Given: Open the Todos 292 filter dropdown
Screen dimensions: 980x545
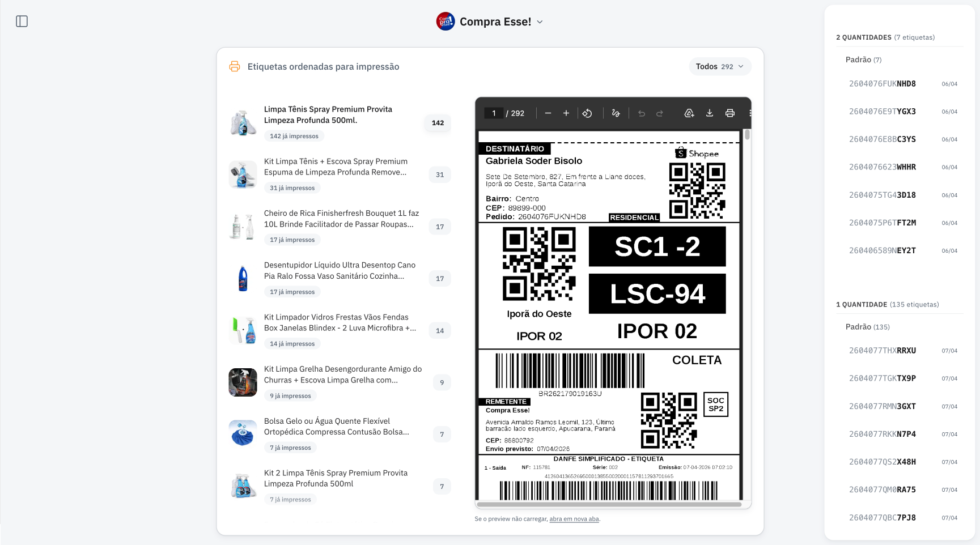Looking at the screenshot, I should [719, 66].
